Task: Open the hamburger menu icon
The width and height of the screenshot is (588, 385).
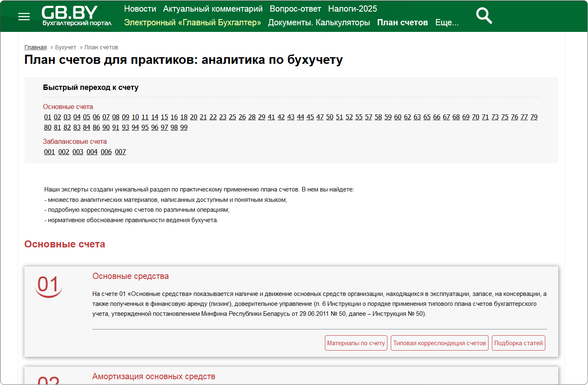Action: point(24,17)
